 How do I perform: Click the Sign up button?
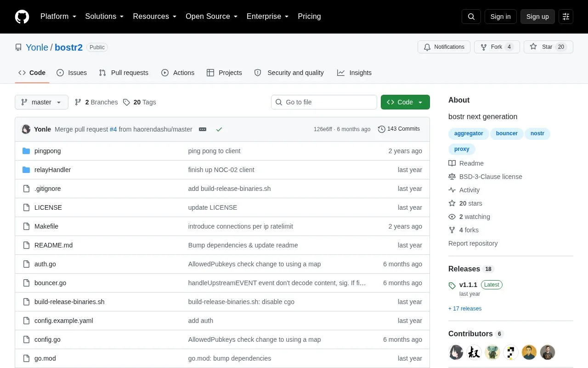tap(537, 17)
